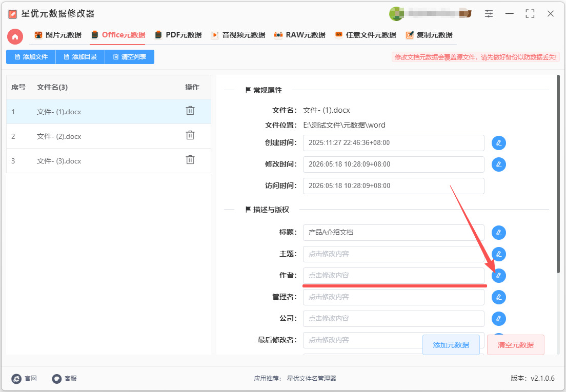The image size is (566, 392).
Task: Delete 文件- (2).docx with trash icon
Action: pos(190,135)
